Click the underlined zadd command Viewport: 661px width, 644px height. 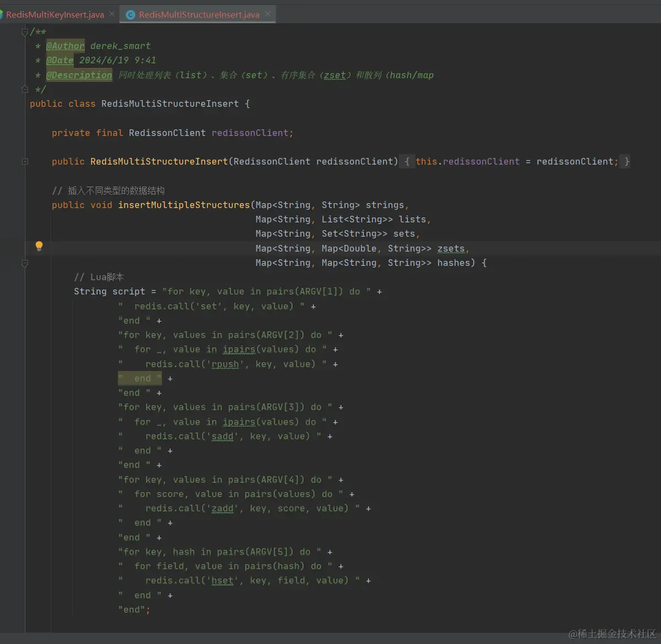(x=223, y=508)
